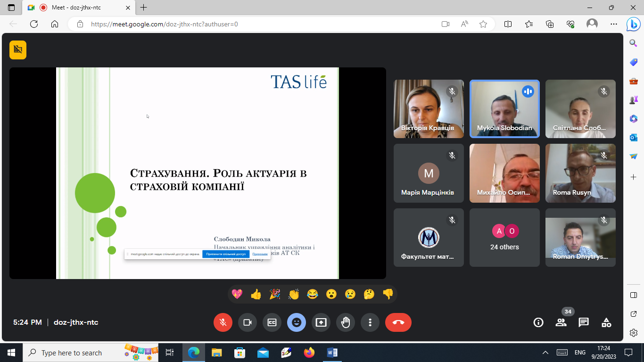Show the participants list with 34 people

point(561,322)
